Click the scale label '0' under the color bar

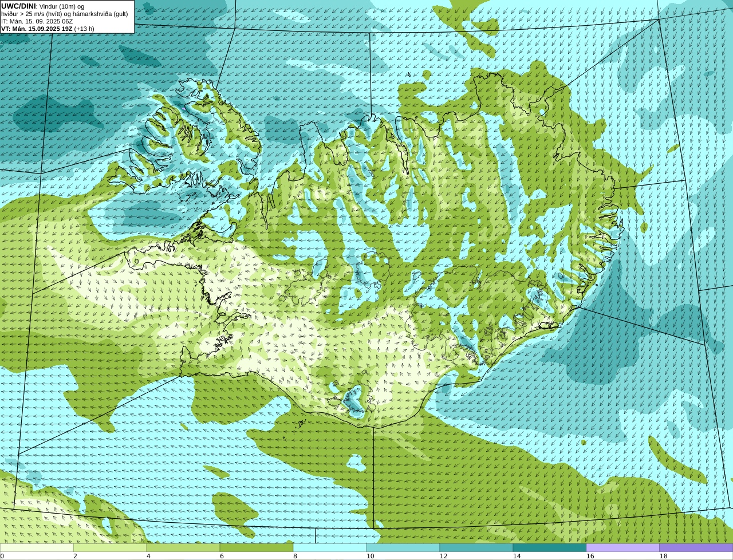pos(2,556)
